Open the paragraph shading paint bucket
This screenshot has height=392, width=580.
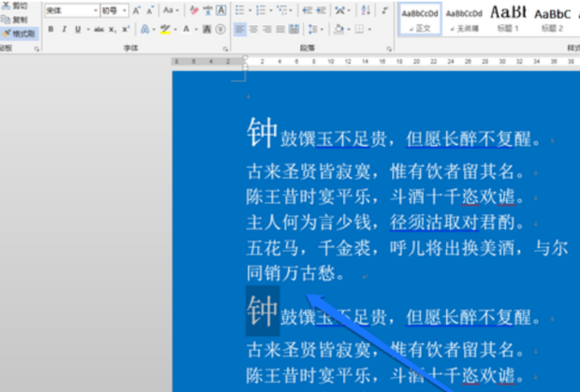[339, 29]
